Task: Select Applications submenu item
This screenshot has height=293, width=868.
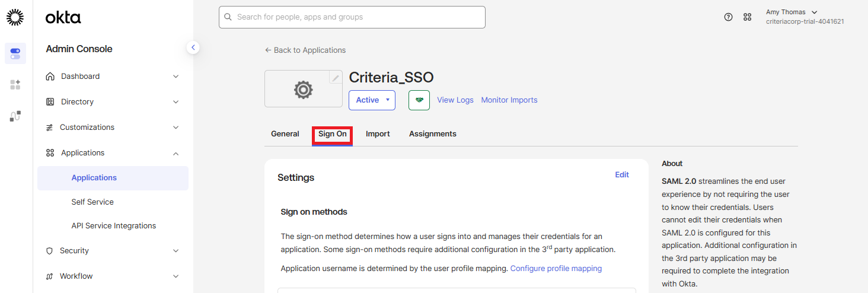Action: [x=113, y=178]
